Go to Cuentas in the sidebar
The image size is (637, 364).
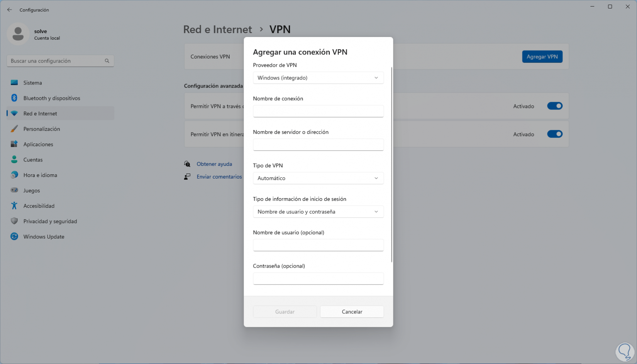(33, 160)
